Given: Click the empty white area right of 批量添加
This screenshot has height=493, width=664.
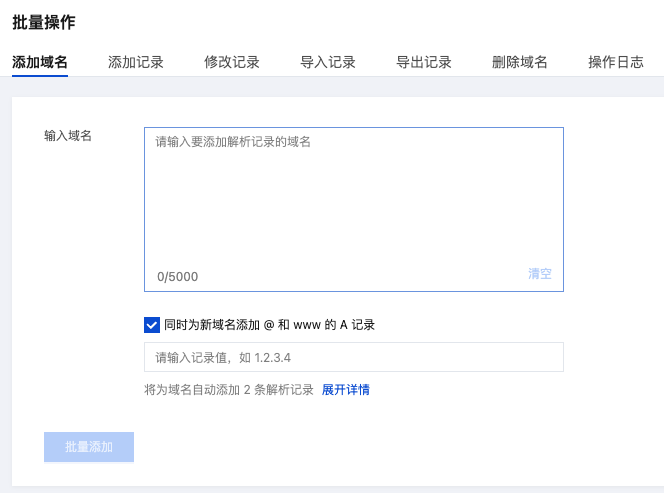Looking at the screenshot, I should click(x=400, y=447).
